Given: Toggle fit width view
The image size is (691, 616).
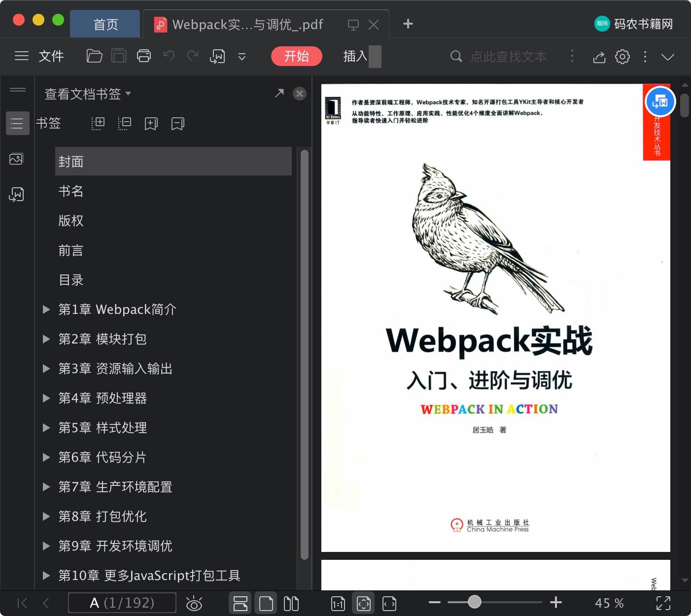Looking at the screenshot, I should (389, 603).
